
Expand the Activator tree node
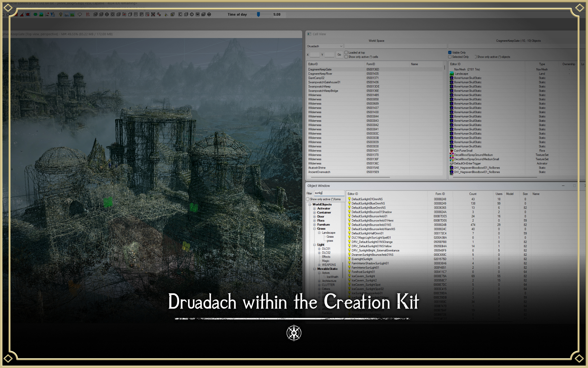point(315,209)
